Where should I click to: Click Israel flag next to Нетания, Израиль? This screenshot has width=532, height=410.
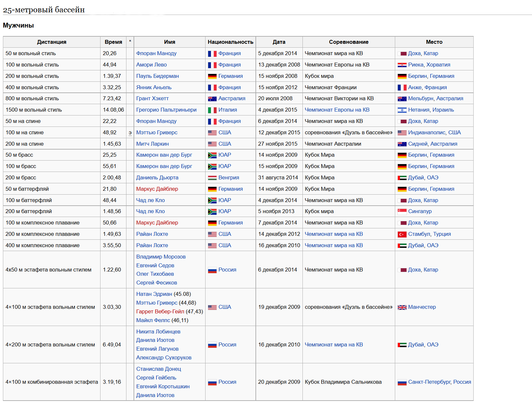click(x=402, y=110)
